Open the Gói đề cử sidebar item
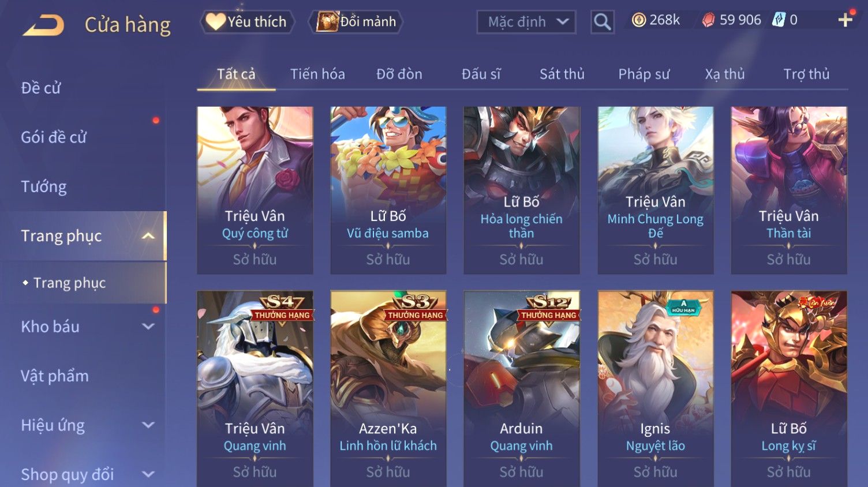This screenshot has width=868, height=487. [x=54, y=137]
